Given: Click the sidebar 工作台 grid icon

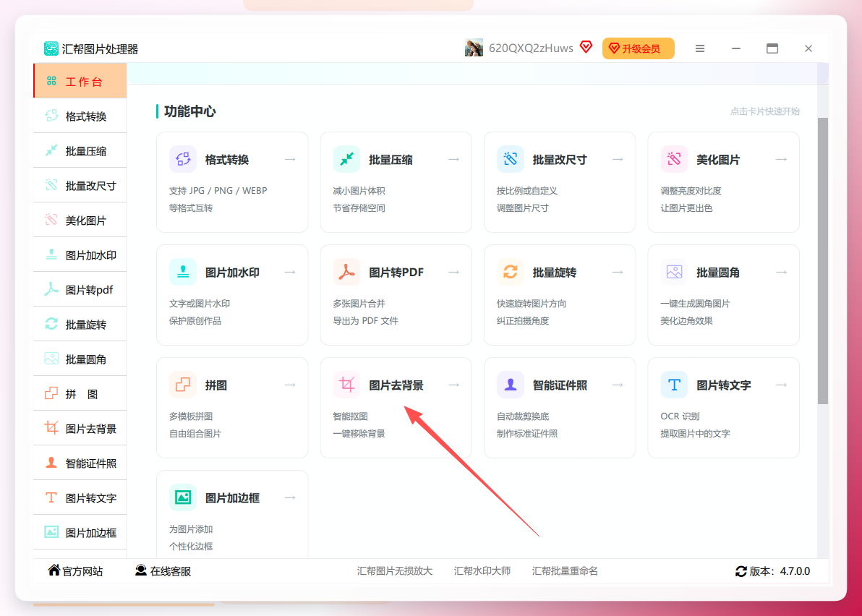Looking at the screenshot, I should coord(51,81).
